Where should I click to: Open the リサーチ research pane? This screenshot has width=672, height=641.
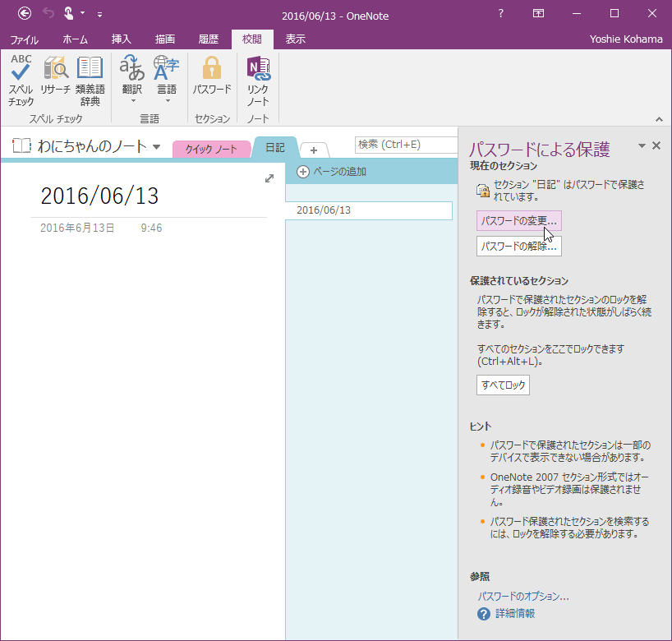(55, 74)
